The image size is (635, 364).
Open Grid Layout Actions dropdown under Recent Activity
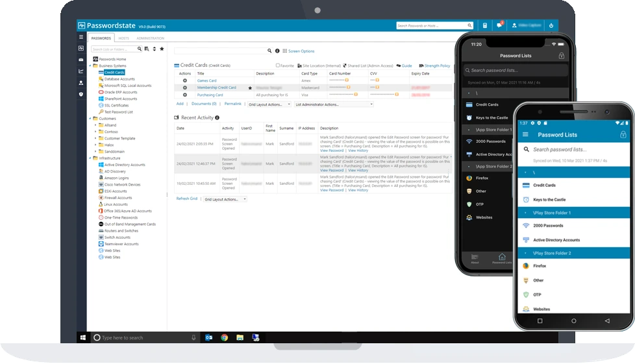click(225, 199)
